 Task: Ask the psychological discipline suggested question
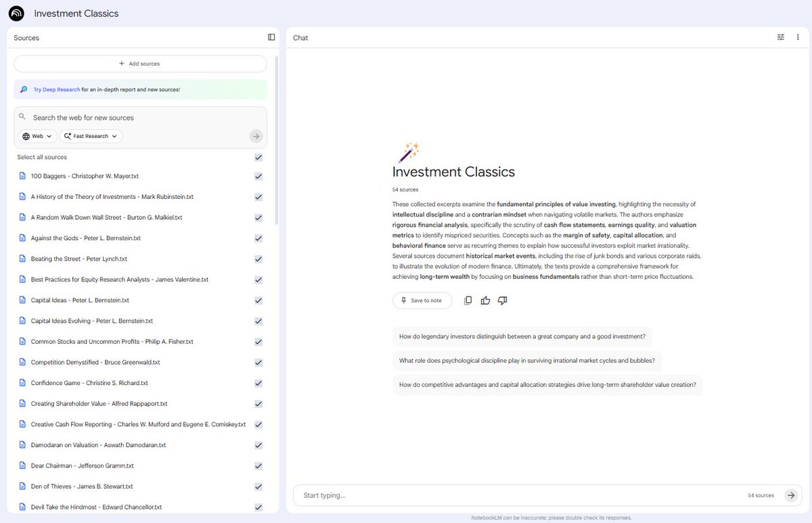527,361
